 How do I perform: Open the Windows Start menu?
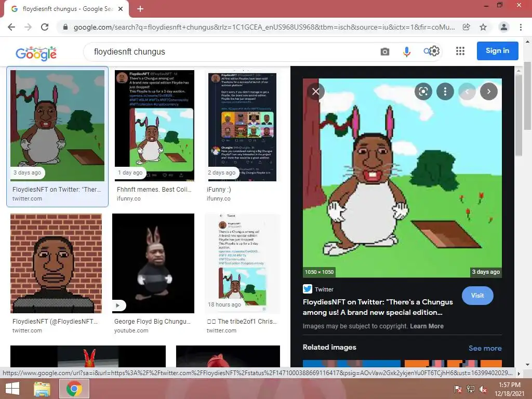(x=13, y=389)
